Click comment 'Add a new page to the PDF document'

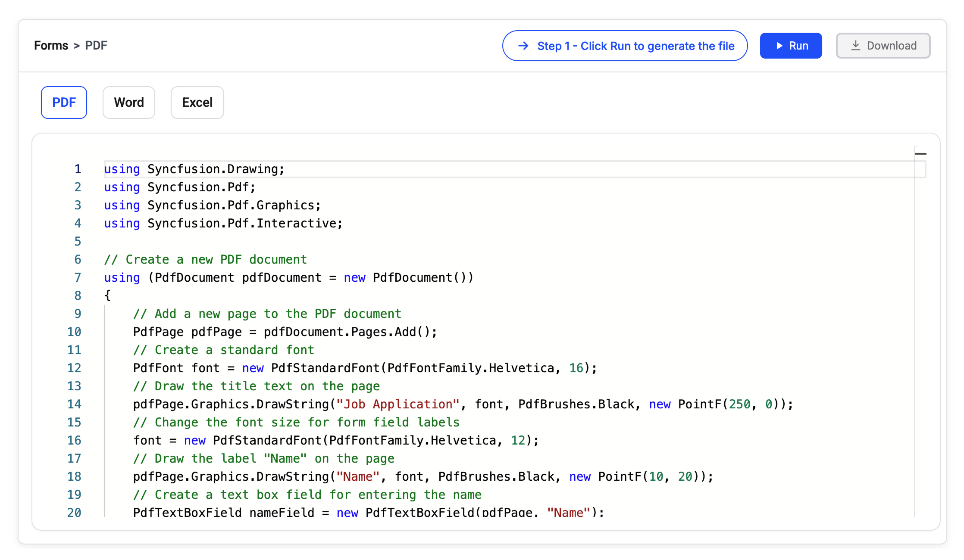tap(267, 314)
